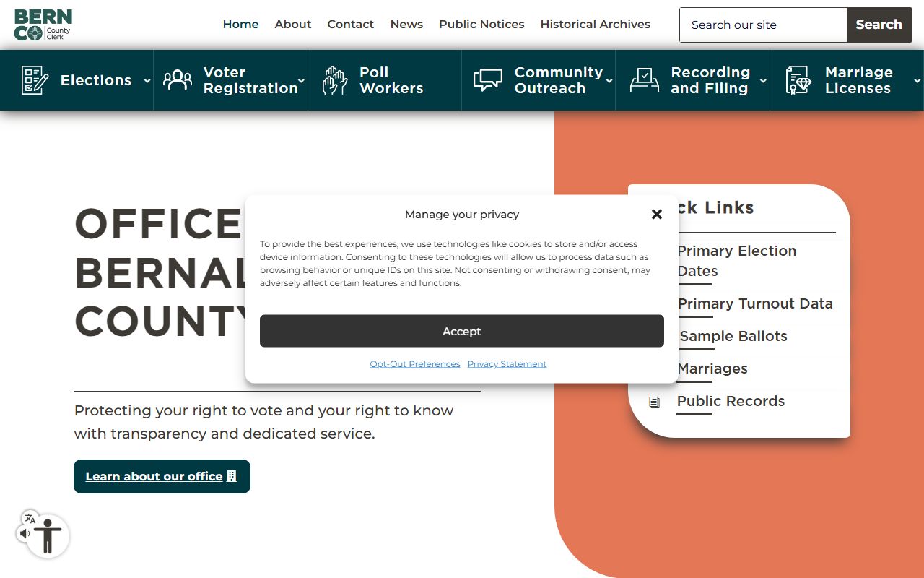
Task: Open the Sample Ballots quick link
Action: [733, 336]
